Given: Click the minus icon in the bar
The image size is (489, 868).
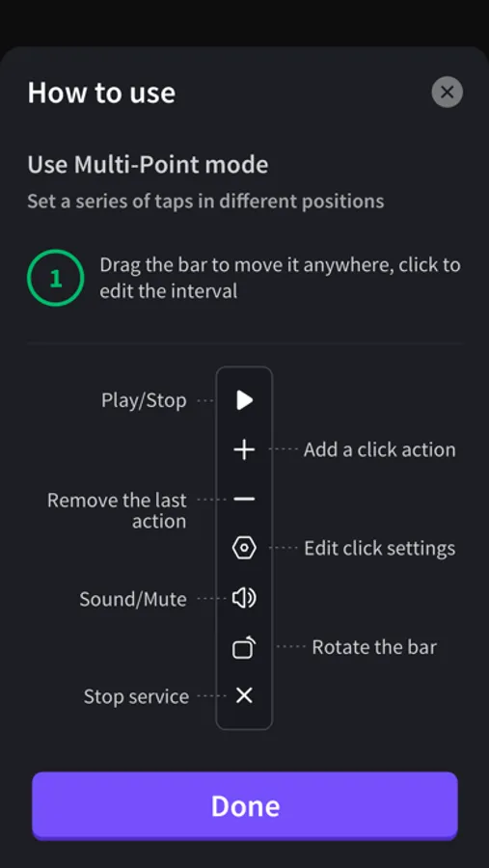Looking at the screenshot, I should (244, 499).
